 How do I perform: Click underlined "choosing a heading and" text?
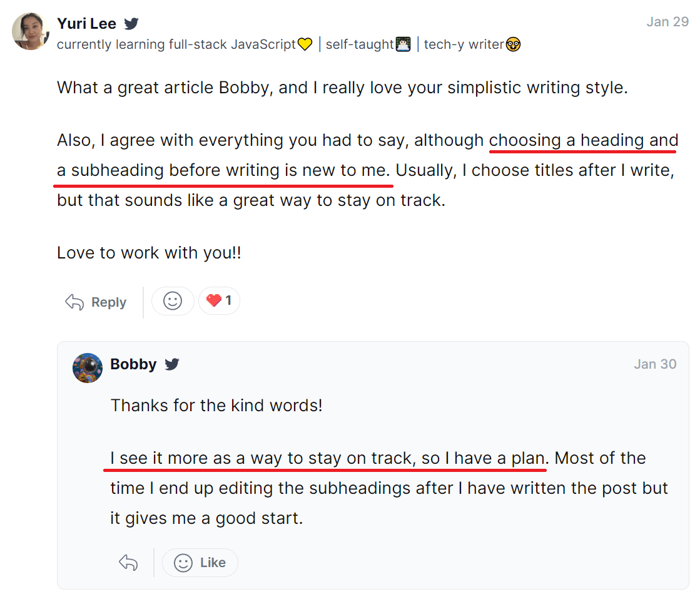click(583, 140)
